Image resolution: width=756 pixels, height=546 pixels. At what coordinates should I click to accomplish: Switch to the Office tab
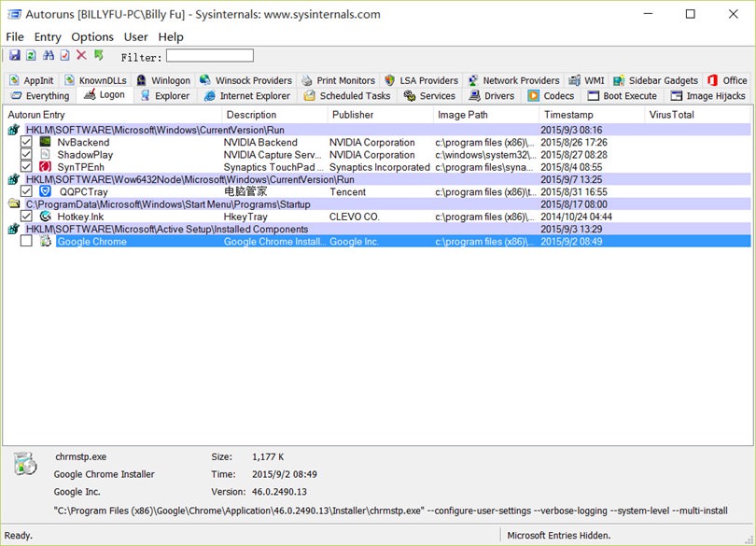pos(728,80)
